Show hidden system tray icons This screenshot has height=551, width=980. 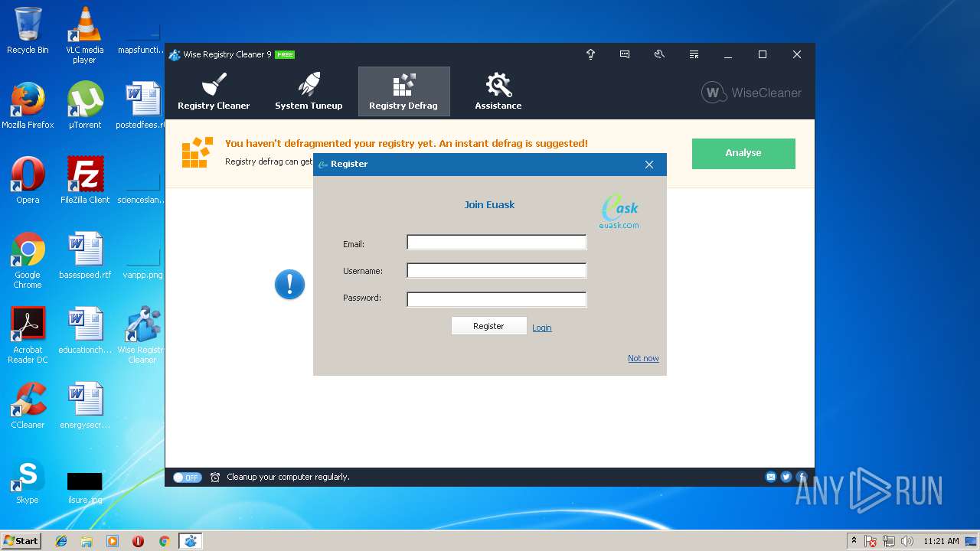(x=854, y=541)
